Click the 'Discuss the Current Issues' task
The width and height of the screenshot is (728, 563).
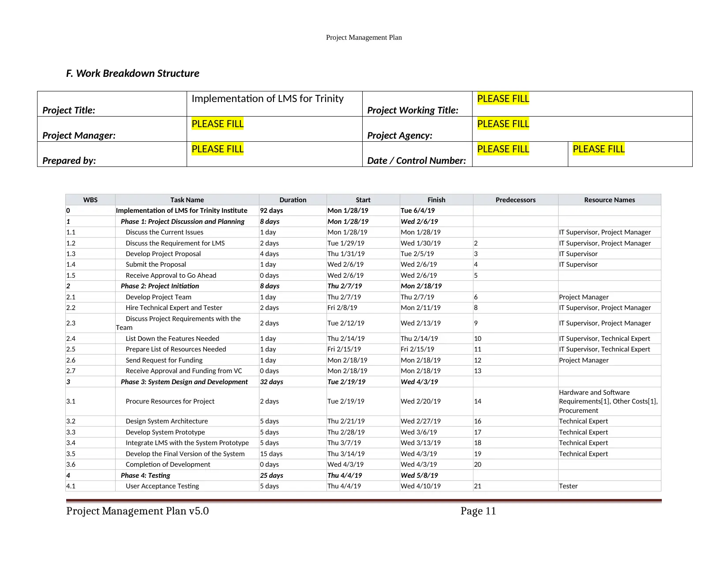point(165,232)
